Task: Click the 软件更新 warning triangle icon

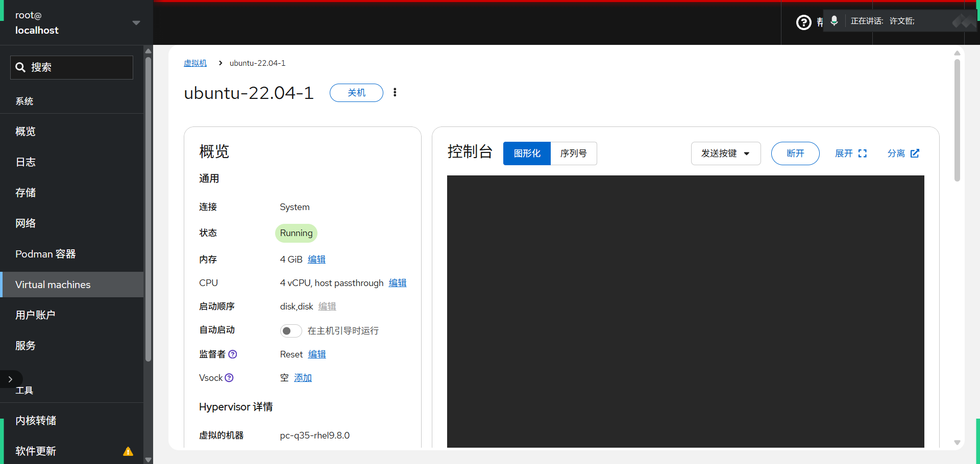Action: click(128, 451)
